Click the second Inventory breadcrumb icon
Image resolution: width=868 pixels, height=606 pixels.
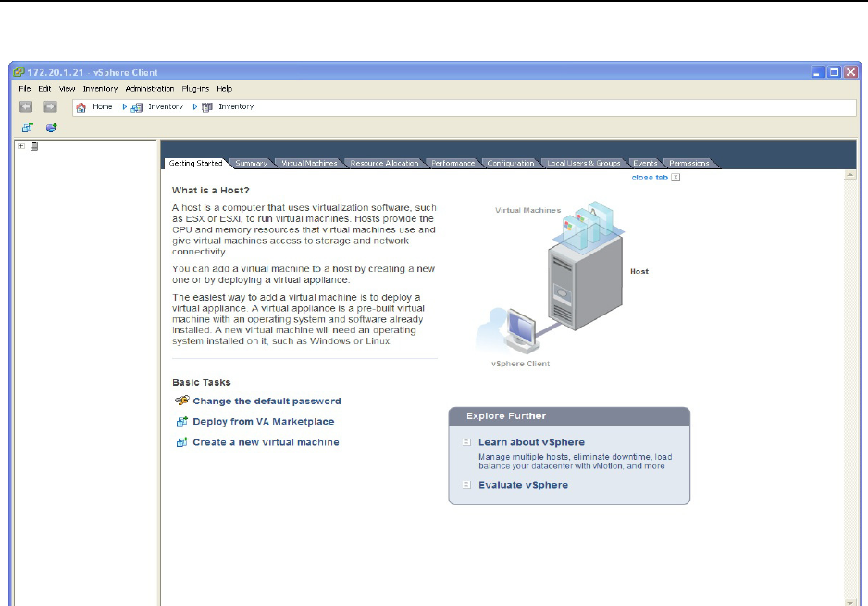tap(207, 107)
